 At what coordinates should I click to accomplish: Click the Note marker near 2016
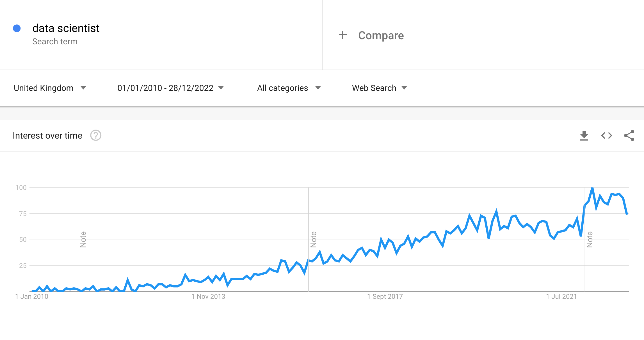(313, 239)
